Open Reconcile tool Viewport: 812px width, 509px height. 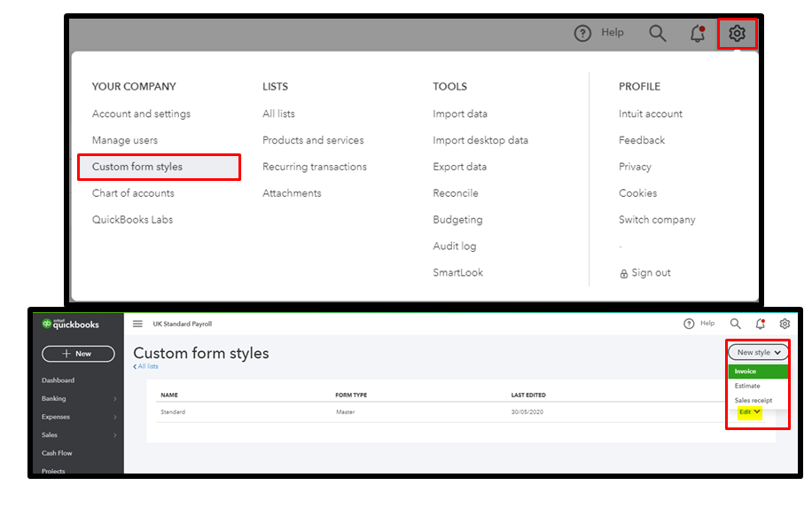point(455,193)
